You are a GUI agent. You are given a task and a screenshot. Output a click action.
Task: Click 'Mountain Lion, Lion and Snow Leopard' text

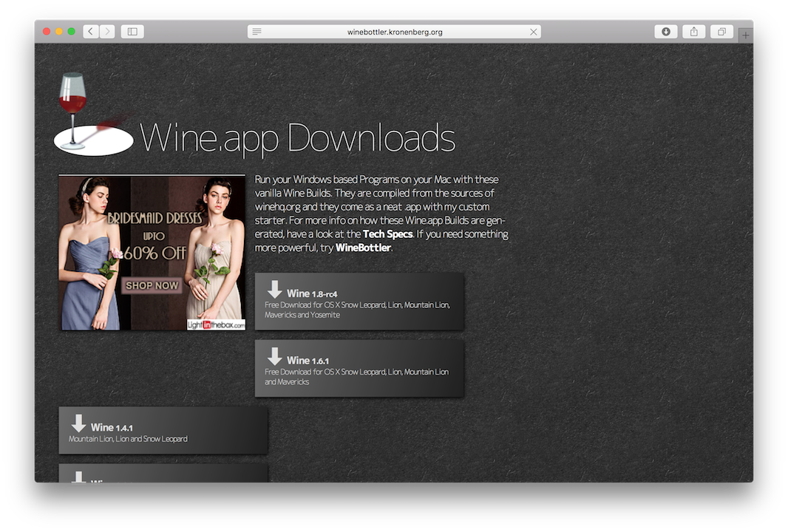click(128, 439)
